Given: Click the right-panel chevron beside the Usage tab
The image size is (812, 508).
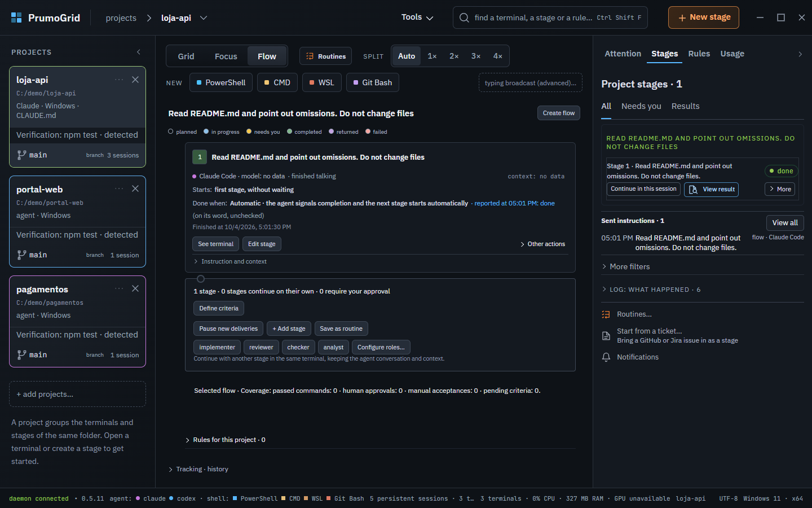Looking at the screenshot, I should tap(800, 54).
